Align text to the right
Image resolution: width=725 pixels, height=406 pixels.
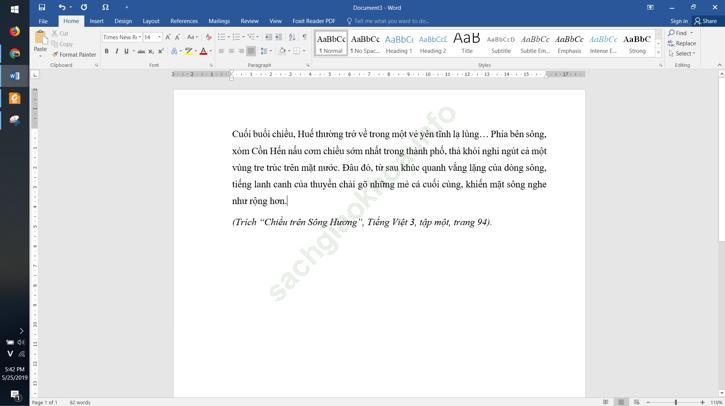[x=241, y=51]
